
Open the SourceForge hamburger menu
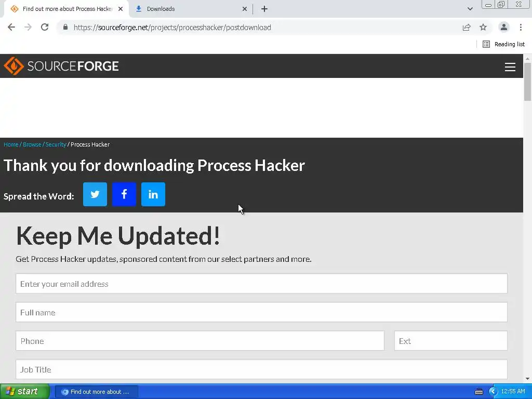510,67
